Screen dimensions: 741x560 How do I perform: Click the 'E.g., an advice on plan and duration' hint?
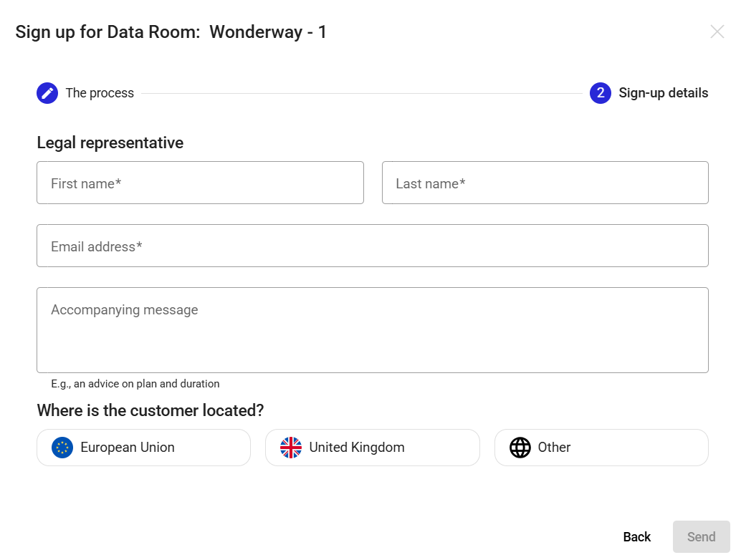(x=135, y=384)
